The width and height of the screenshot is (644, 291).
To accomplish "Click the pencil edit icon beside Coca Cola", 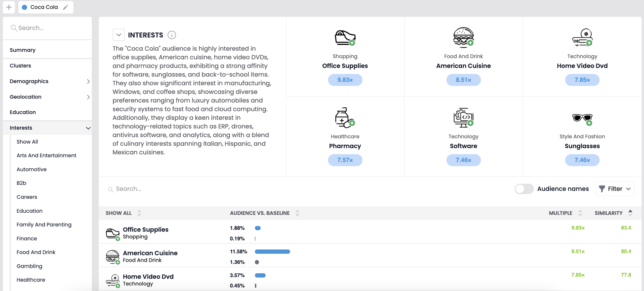I will point(65,7).
